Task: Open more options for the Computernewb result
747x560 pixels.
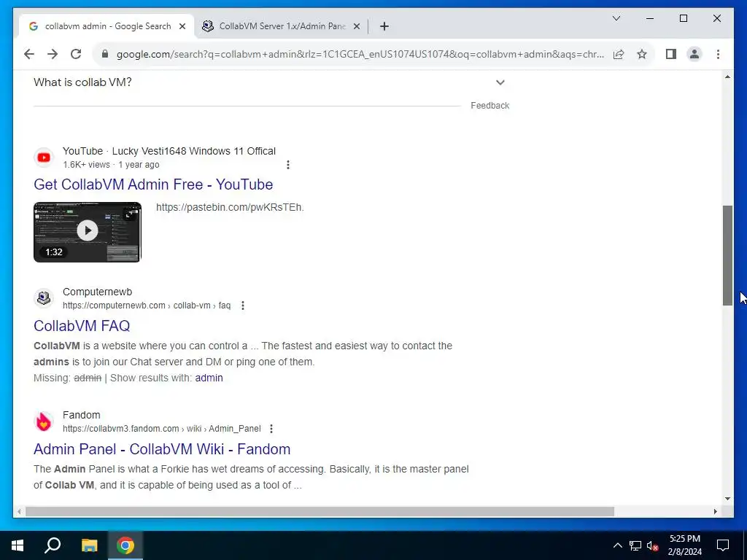Action: tap(243, 306)
